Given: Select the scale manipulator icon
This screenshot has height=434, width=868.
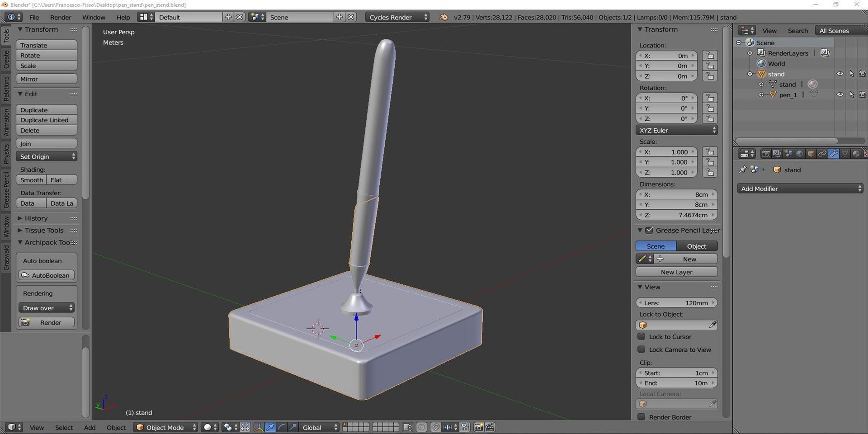Looking at the screenshot, I should pos(293,427).
